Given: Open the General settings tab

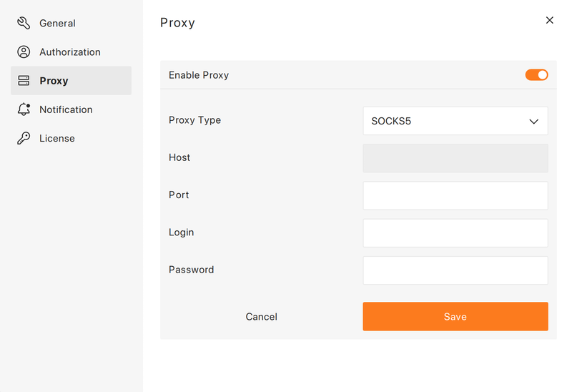Looking at the screenshot, I should pyautogui.click(x=57, y=24).
